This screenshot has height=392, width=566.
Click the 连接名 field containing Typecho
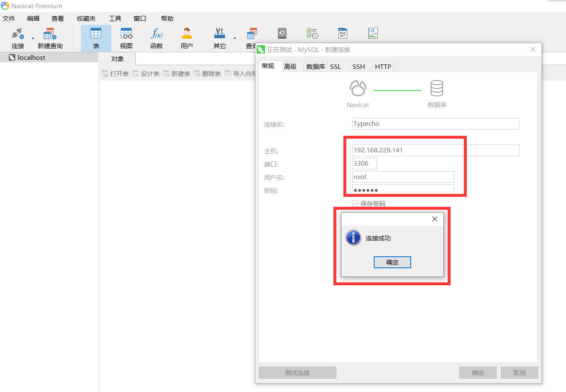pyautogui.click(x=436, y=124)
